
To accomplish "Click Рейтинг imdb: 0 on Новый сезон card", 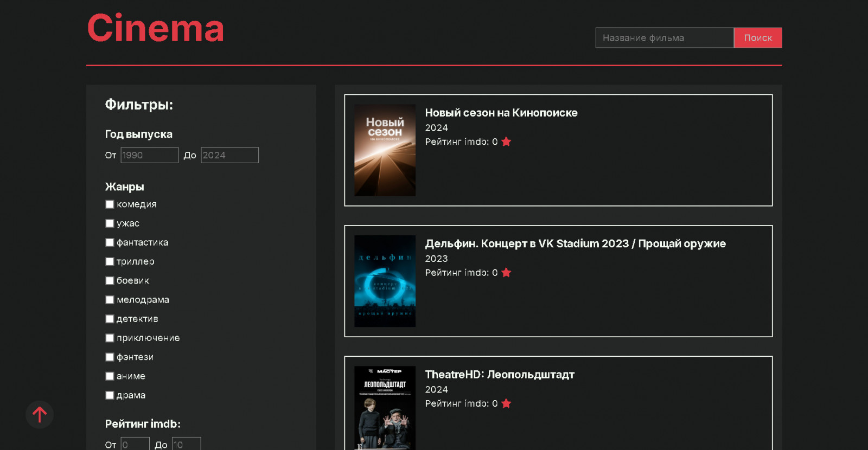I will tap(461, 142).
